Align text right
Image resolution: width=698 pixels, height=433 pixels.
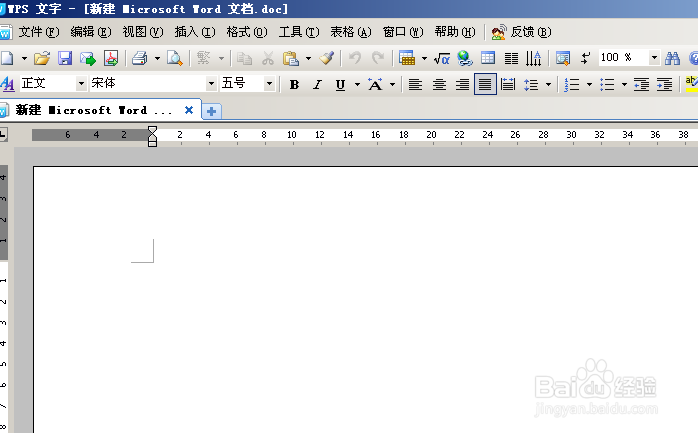[463, 84]
